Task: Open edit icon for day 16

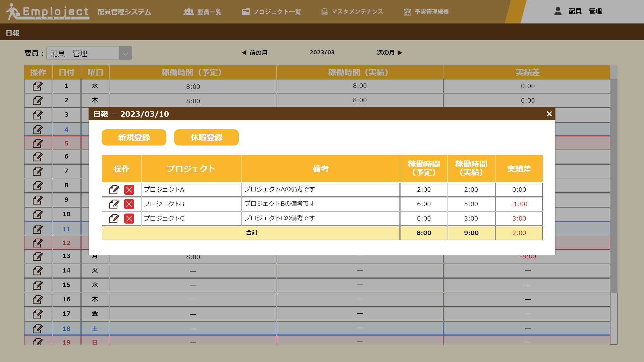Action: 38,300
